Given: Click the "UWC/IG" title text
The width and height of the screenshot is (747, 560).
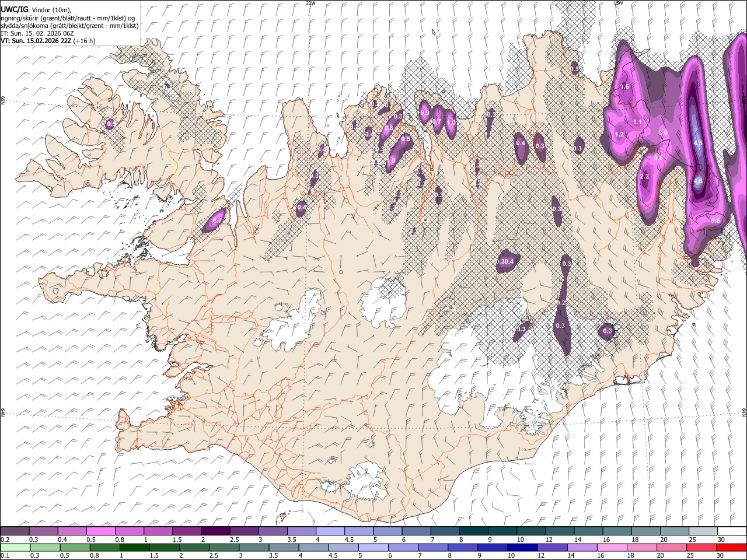Looking at the screenshot, I should 14,10.
